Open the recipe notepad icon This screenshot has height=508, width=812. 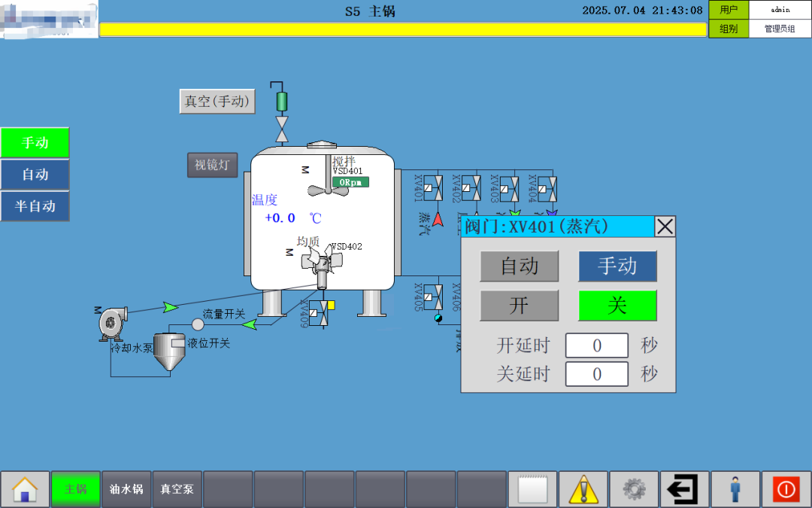(x=533, y=488)
